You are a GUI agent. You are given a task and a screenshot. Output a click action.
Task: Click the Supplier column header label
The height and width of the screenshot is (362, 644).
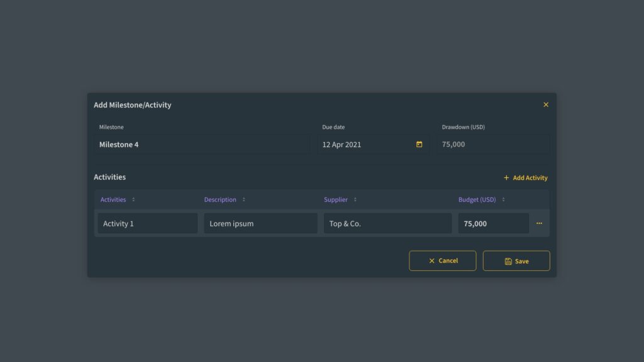pos(336,200)
